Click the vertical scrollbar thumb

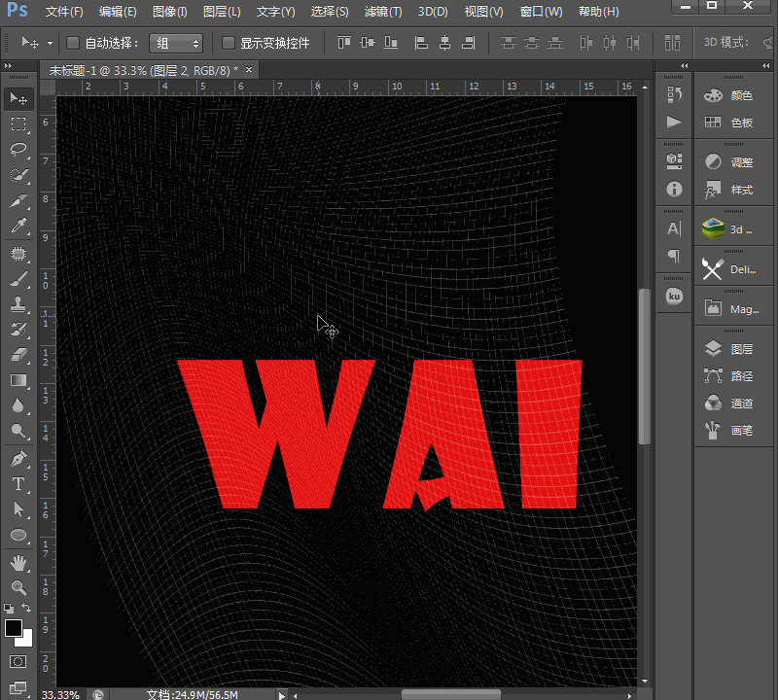(x=644, y=367)
